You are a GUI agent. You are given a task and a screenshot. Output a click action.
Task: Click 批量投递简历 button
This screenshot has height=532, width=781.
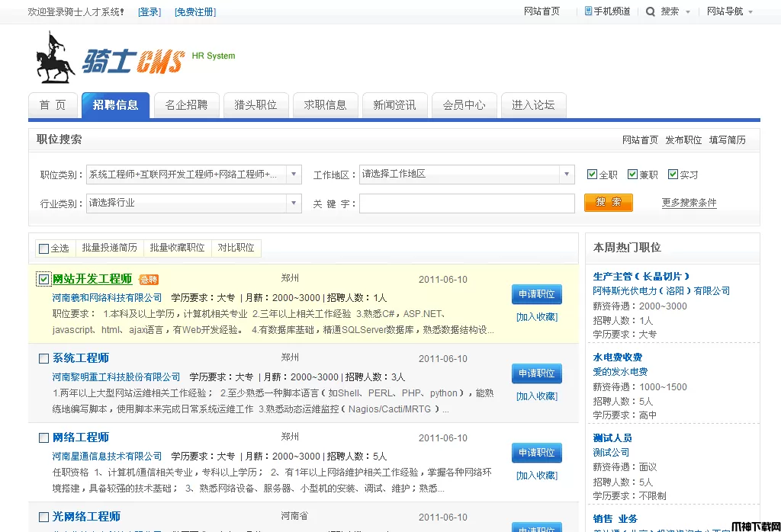[x=110, y=248]
